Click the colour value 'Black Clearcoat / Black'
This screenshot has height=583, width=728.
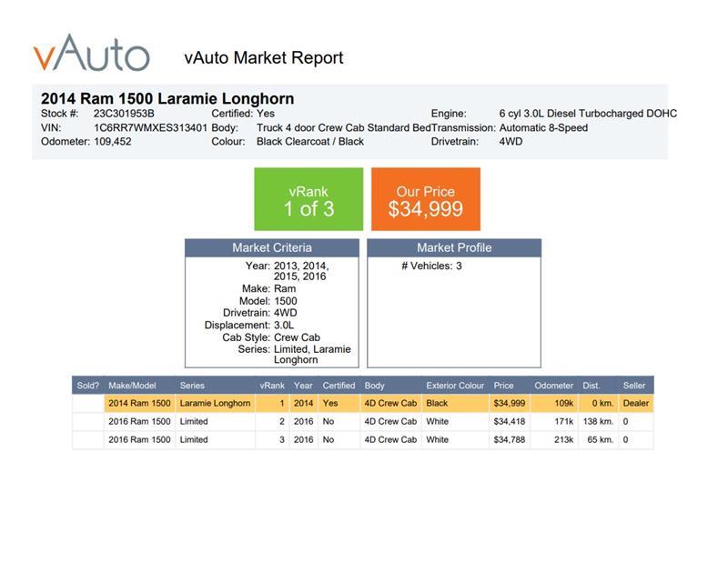[x=310, y=142]
